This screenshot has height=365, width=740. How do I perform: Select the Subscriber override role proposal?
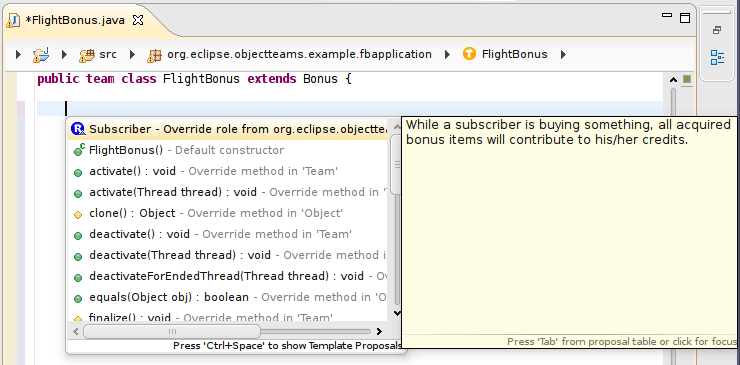[228, 129]
